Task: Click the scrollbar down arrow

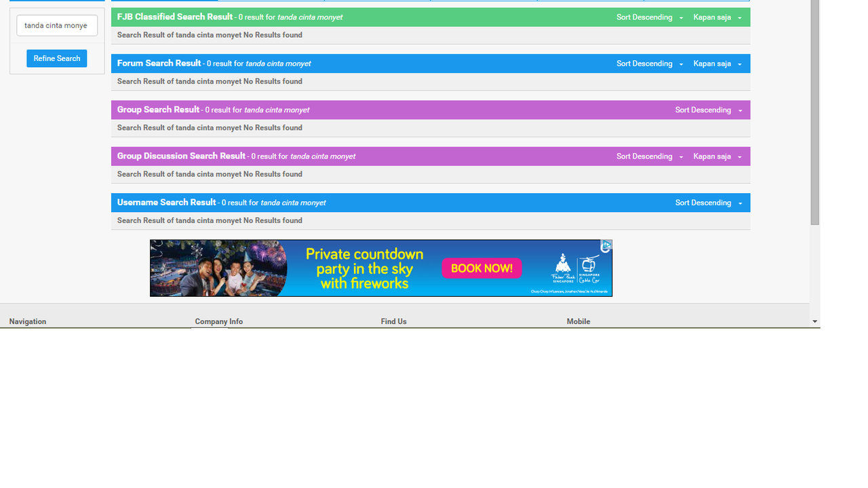Action: [815, 322]
